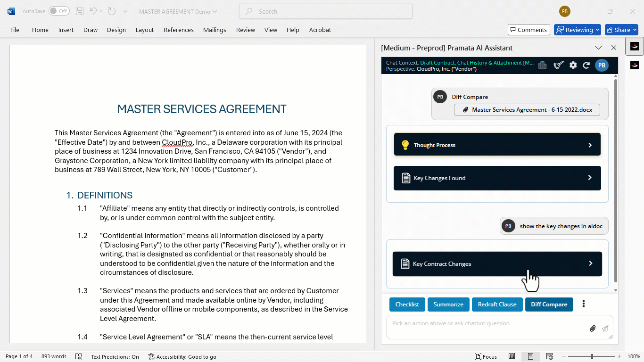Toggle the AutoSave switch
The image size is (644, 362).
(x=59, y=11)
